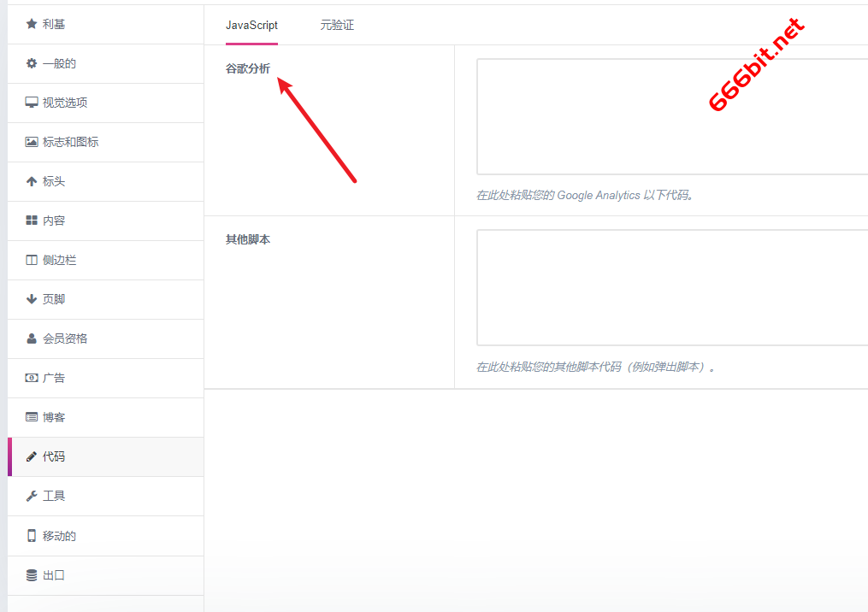This screenshot has height=612, width=868.
Task: Open the 移动的 section
Action: [106, 536]
